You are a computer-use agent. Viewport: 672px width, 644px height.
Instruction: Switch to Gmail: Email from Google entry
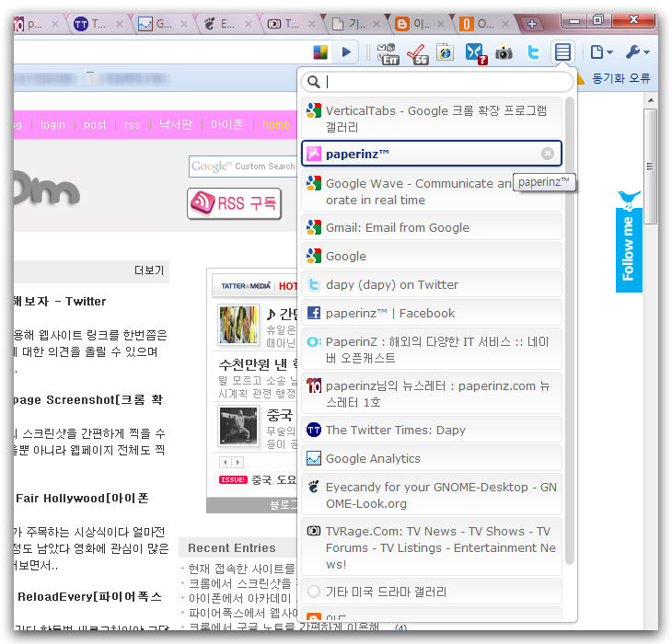tap(432, 227)
